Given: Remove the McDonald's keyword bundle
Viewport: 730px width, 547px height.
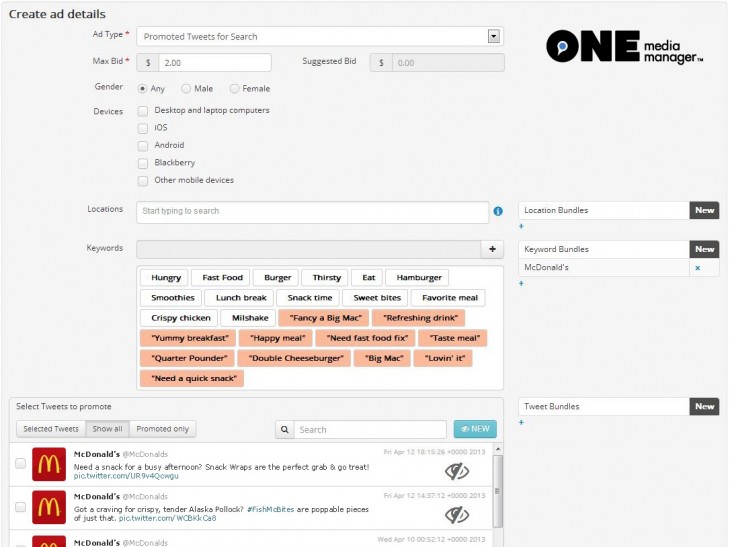Looking at the screenshot, I should (x=697, y=268).
